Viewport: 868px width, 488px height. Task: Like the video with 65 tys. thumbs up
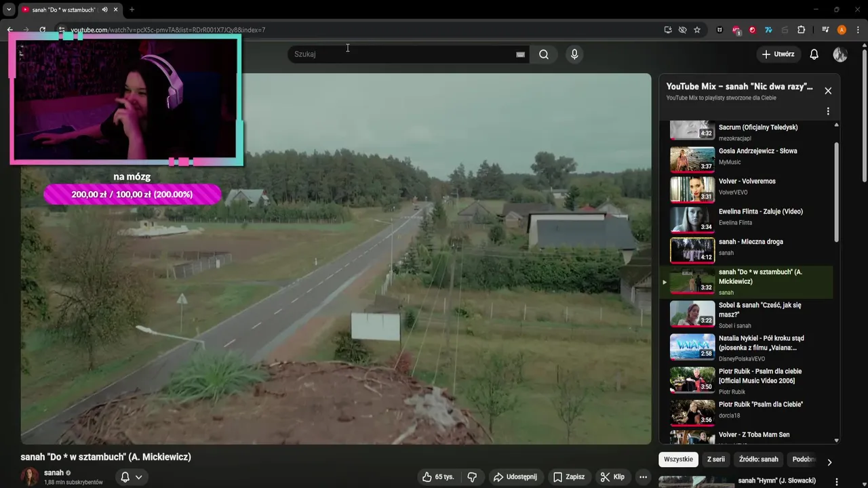(438, 477)
